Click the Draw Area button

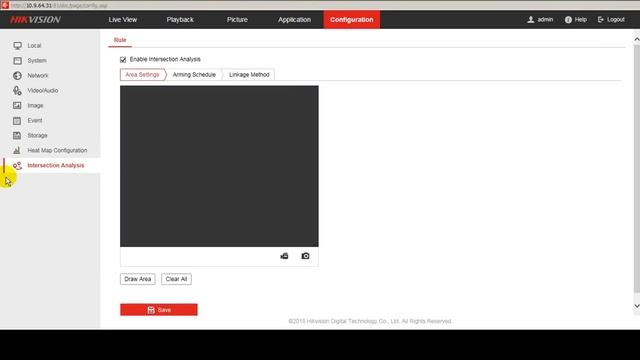click(x=138, y=279)
